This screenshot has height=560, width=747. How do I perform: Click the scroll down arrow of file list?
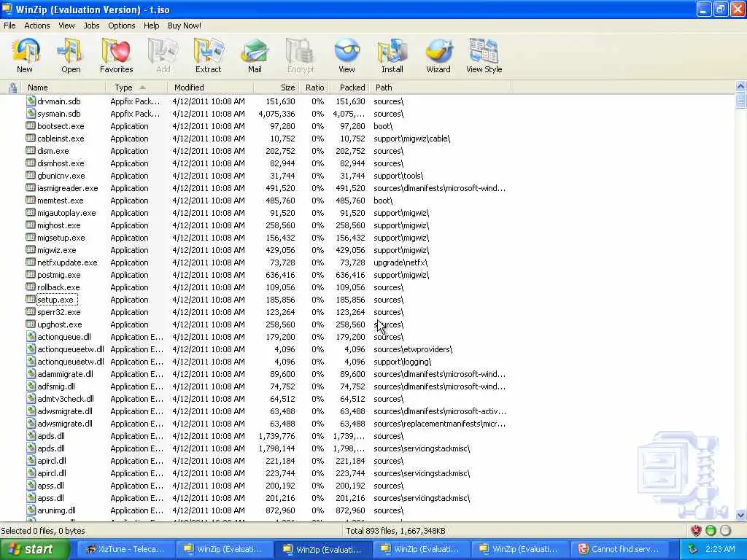click(740, 515)
